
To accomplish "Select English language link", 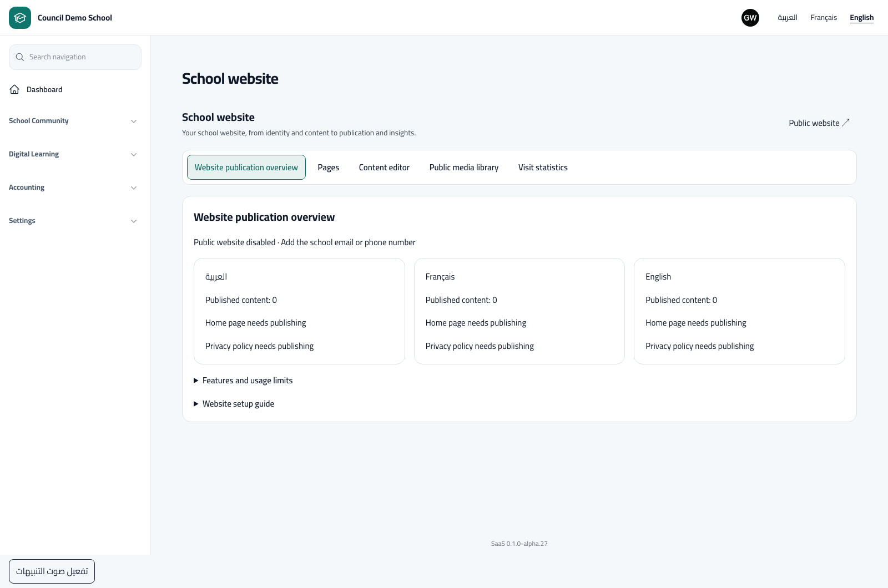I will (862, 18).
